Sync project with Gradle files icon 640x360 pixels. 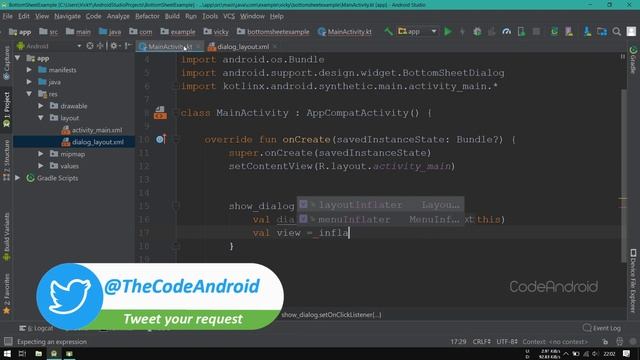click(554, 31)
